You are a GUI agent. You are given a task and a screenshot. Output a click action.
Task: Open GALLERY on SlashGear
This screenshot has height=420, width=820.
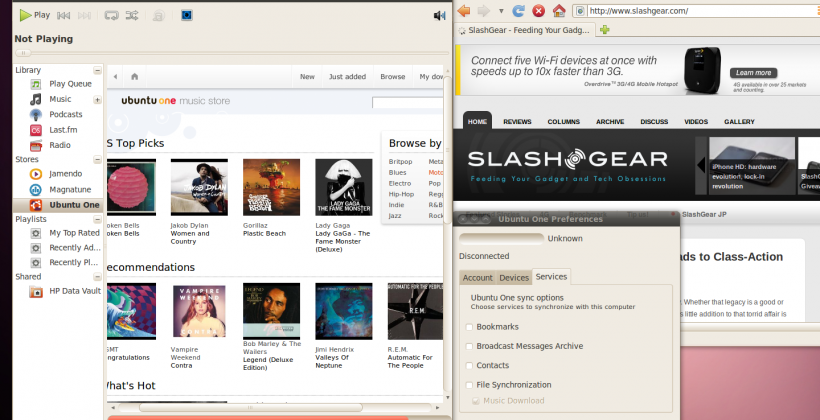739,121
